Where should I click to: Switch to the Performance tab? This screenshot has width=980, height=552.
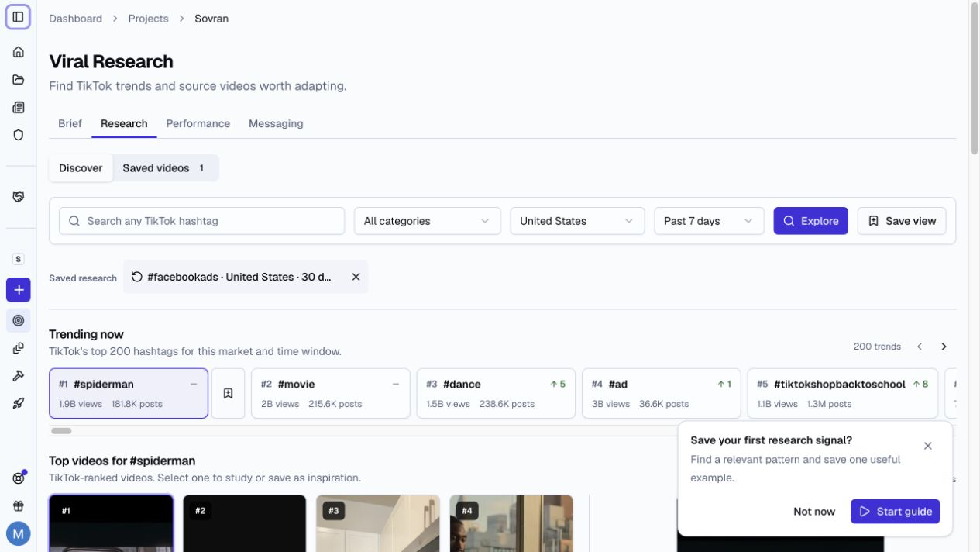tap(198, 123)
